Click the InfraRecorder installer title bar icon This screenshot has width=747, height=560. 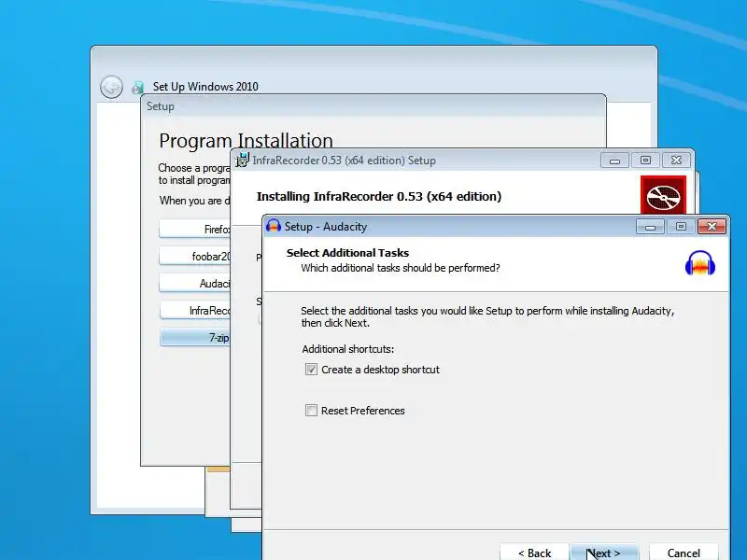point(243,160)
